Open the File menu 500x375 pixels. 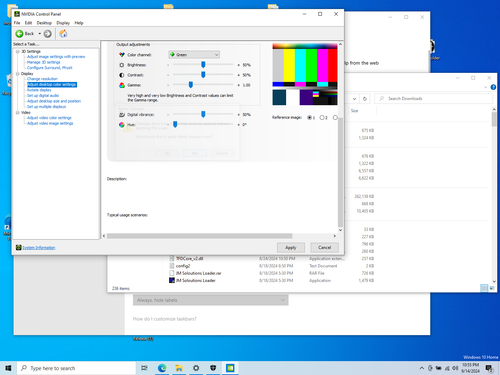[17, 23]
